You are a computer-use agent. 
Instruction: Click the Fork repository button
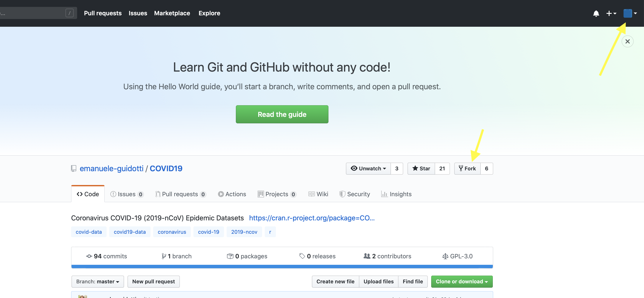pyautogui.click(x=467, y=168)
